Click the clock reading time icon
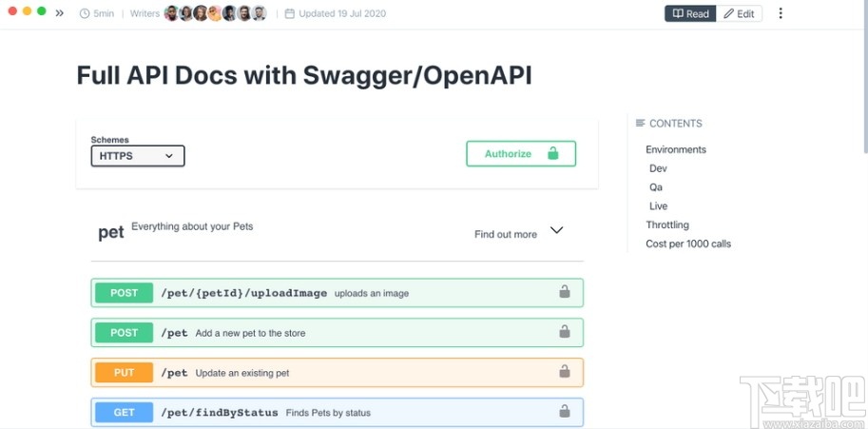 85,14
